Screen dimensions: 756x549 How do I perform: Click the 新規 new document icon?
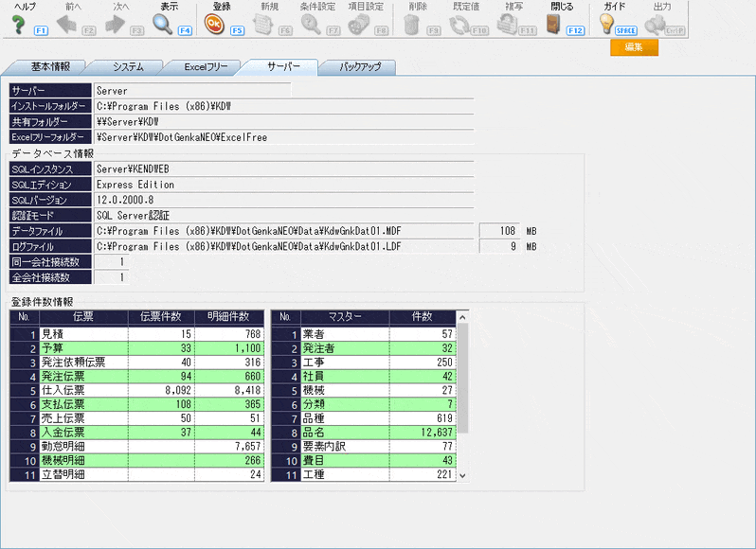262,24
